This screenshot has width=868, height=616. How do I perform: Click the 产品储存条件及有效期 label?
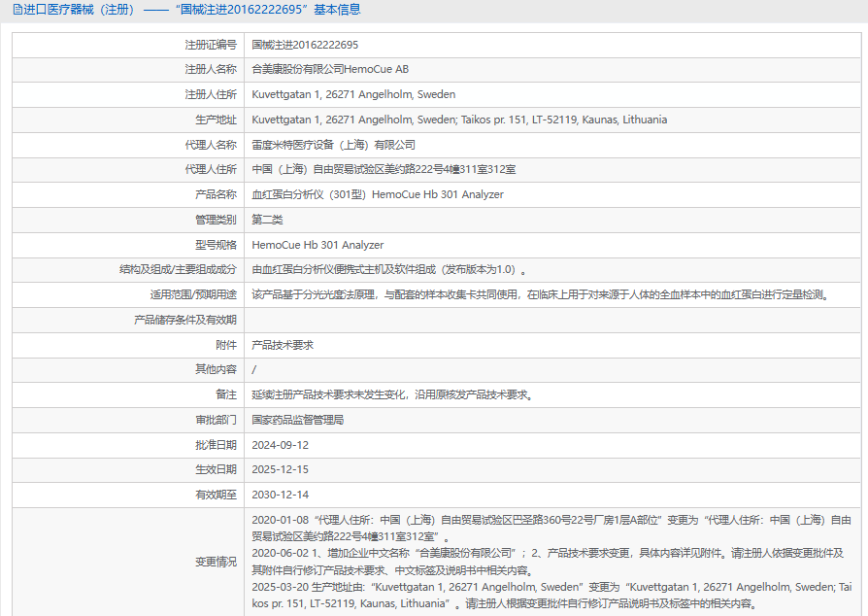coord(185,321)
